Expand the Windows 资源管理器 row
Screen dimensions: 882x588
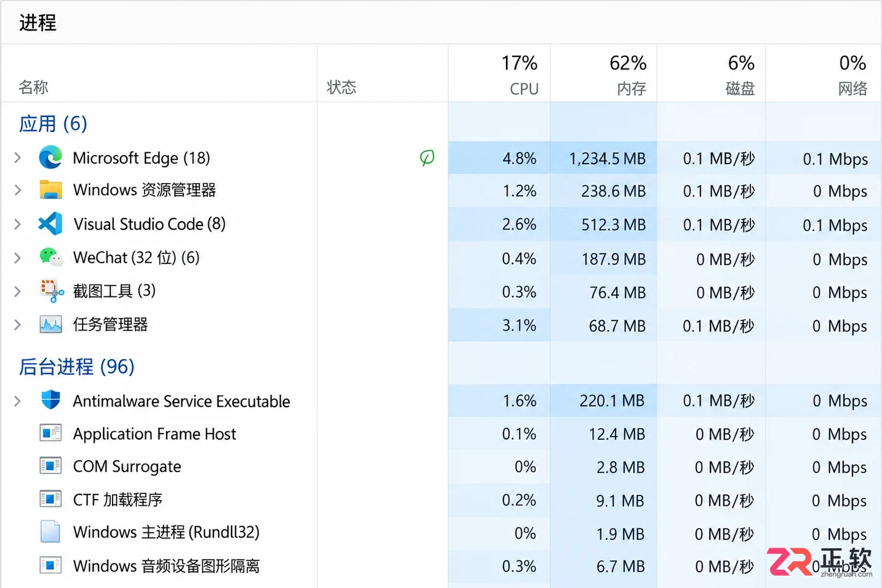[18, 190]
